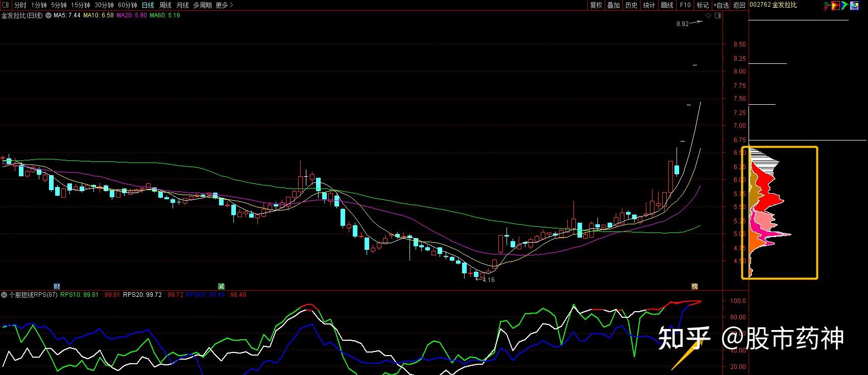Select the 60分钟 period tab

[x=128, y=5]
